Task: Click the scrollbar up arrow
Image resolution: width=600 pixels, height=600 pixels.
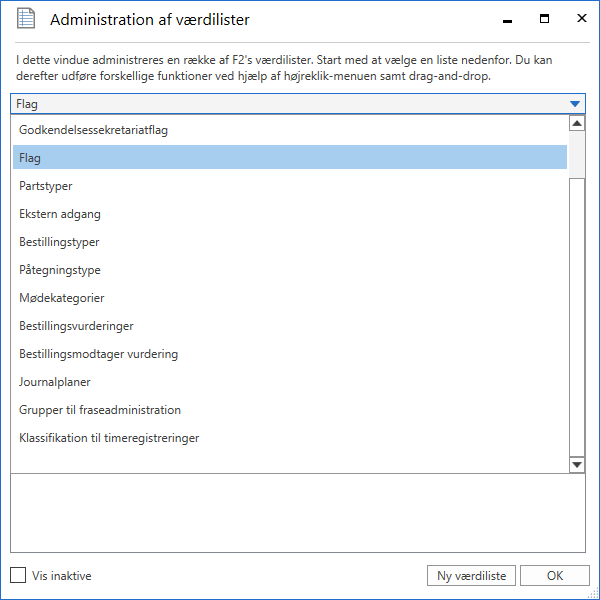Action: [577, 124]
